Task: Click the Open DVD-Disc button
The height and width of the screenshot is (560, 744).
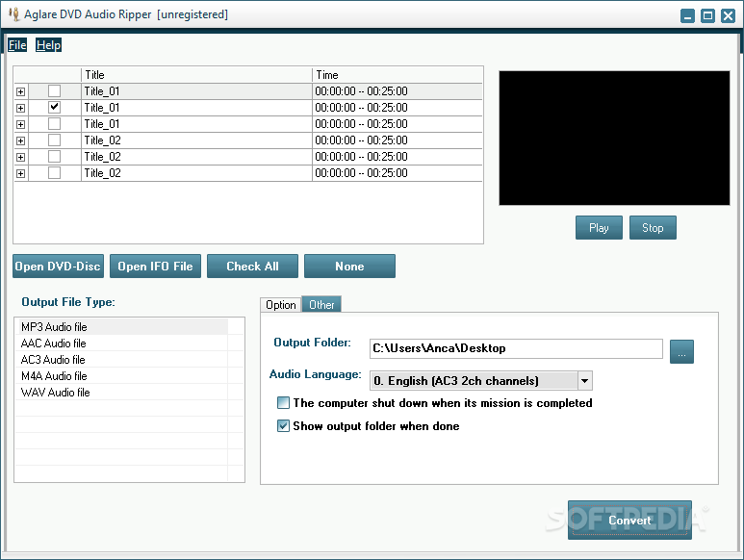Action: (x=58, y=266)
